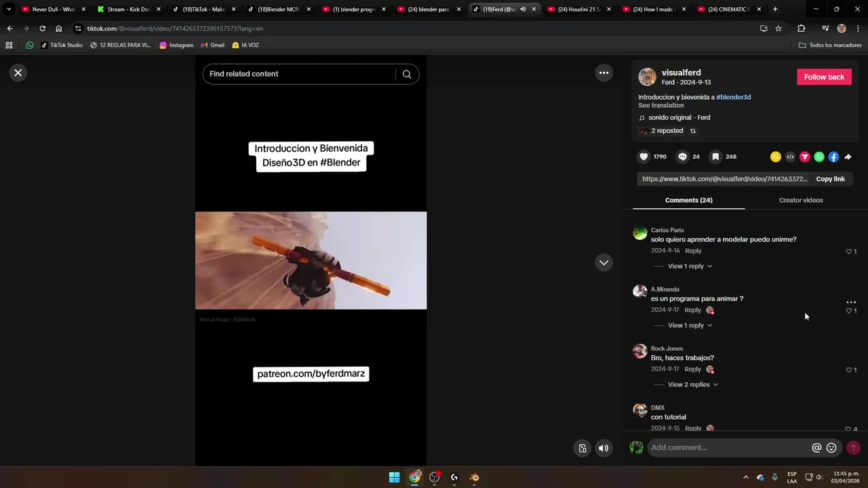Reply to Rock Jones comment
This screenshot has height=488, width=868.
(693, 369)
